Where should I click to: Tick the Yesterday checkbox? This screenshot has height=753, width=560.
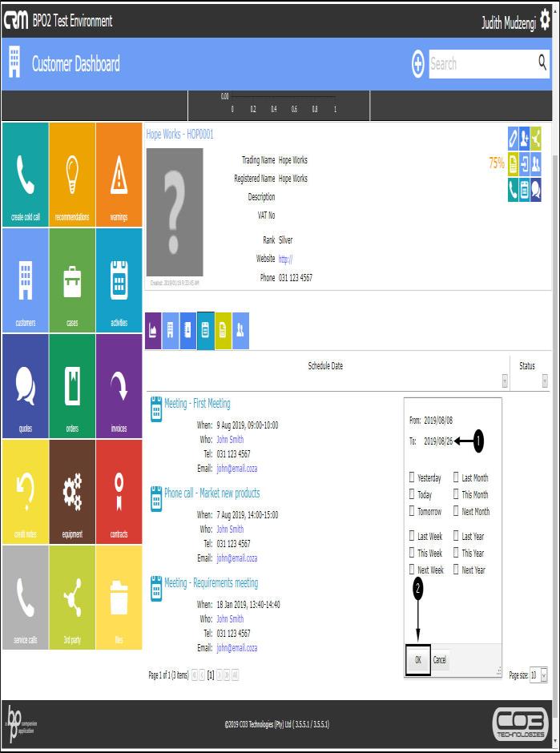tap(412, 477)
